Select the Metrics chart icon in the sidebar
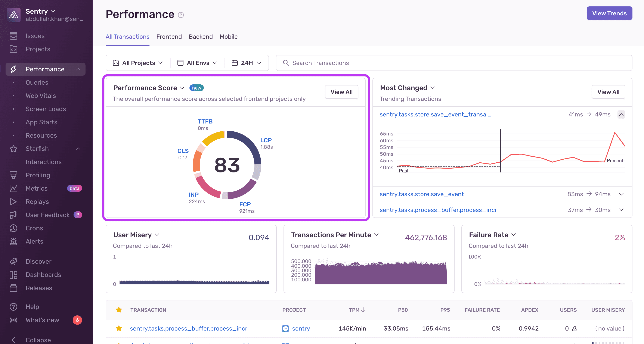This screenshot has height=344, width=644. click(x=14, y=188)
